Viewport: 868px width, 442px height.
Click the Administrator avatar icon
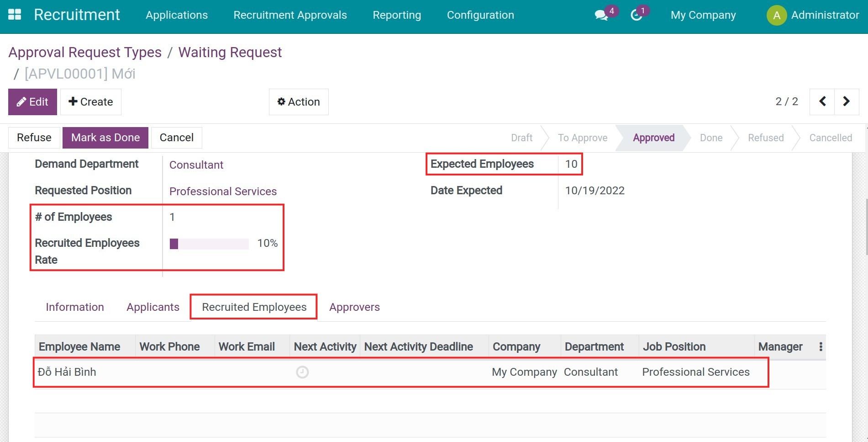[x=776, y=15]
